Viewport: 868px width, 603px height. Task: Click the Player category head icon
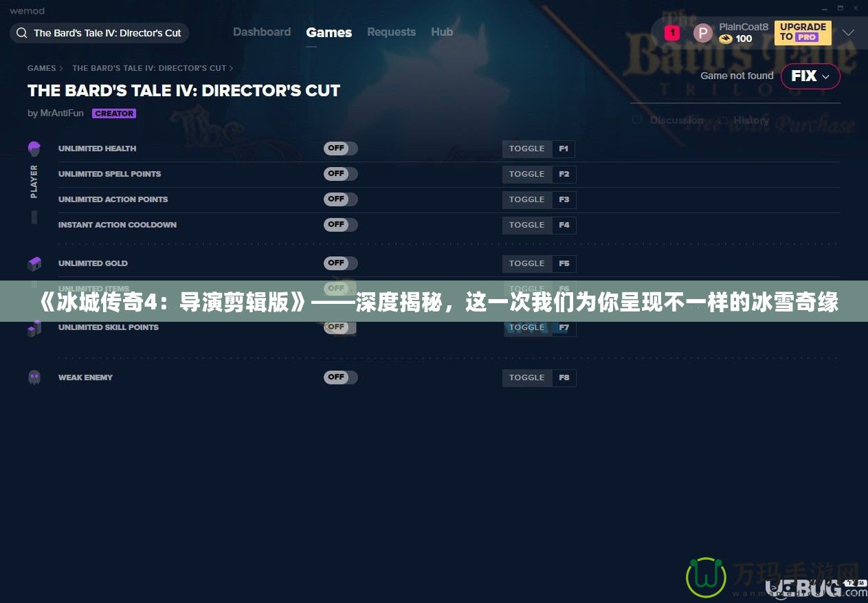coord(34,149)
